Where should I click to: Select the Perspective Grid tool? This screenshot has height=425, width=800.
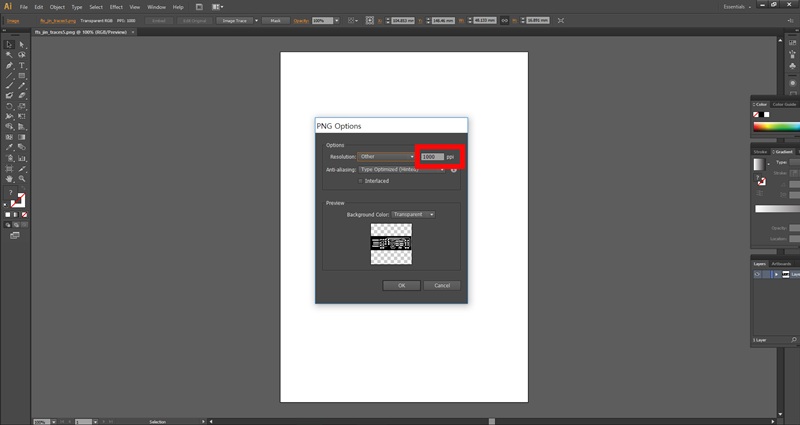click(x=22, y=127)
